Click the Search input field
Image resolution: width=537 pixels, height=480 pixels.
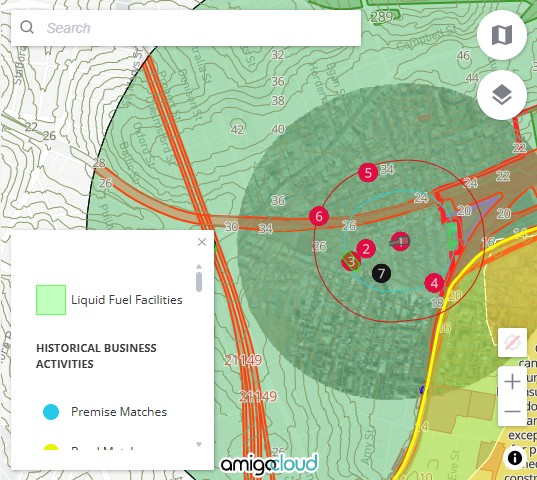(202, 28)
